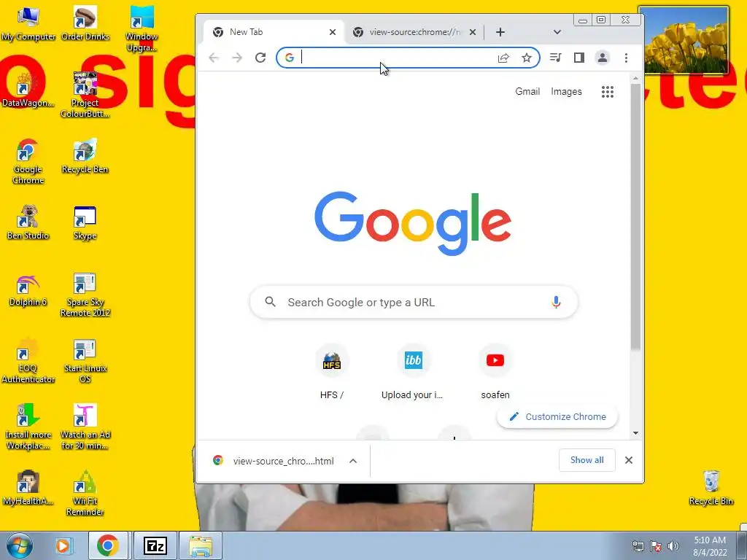Viewport: 747px width, 560px height.
Task: Bookmark this tab with the star icon
Action: tap(527, 58)
